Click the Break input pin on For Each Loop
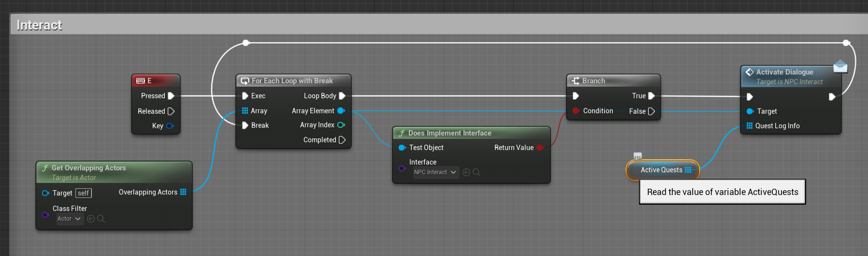The width and height of the screenshot is (868, 256). 245,125
